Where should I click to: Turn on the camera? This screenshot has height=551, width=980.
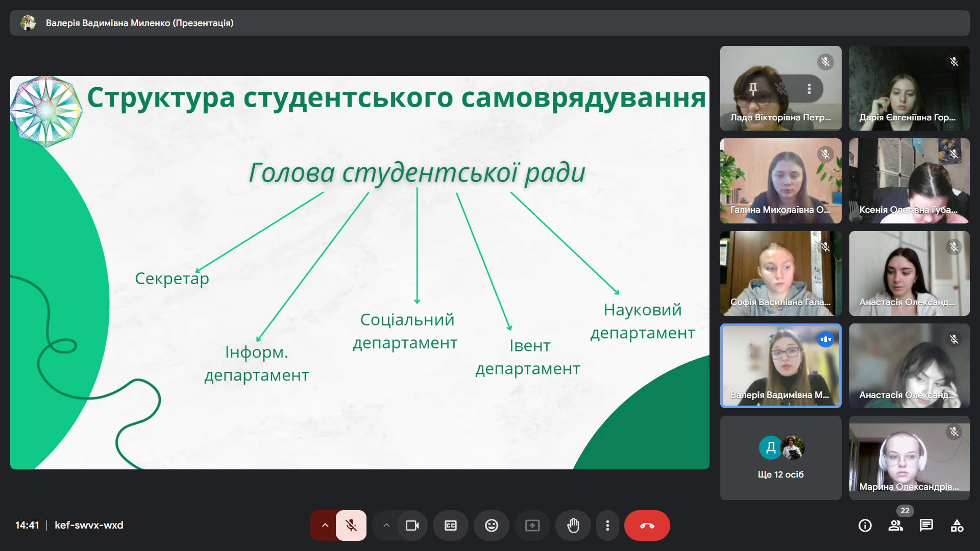coord(412,525)
